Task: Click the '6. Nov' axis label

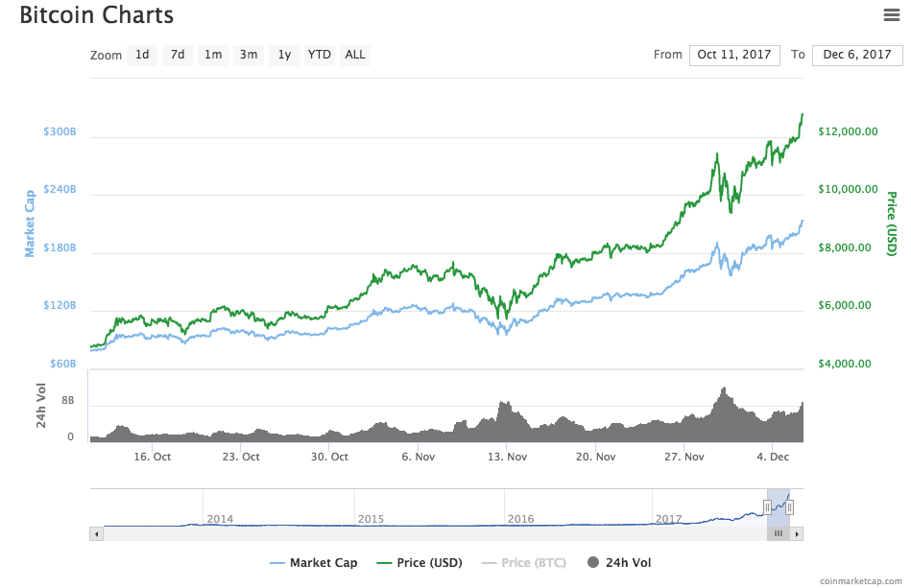Action: (x=419, y=457)
